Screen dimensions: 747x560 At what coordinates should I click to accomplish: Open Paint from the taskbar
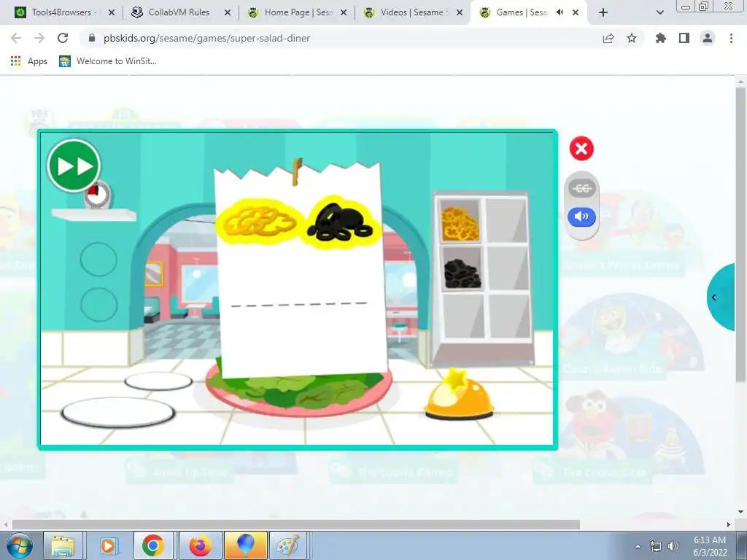(x=288, y=545)
